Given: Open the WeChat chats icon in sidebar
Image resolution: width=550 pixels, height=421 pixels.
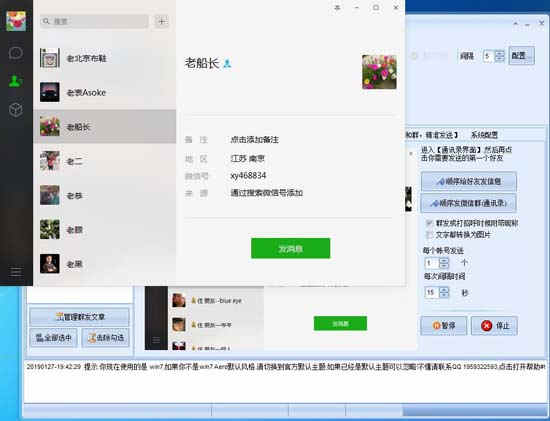Looking at the screenshot, I should click(x=16, y=53).
